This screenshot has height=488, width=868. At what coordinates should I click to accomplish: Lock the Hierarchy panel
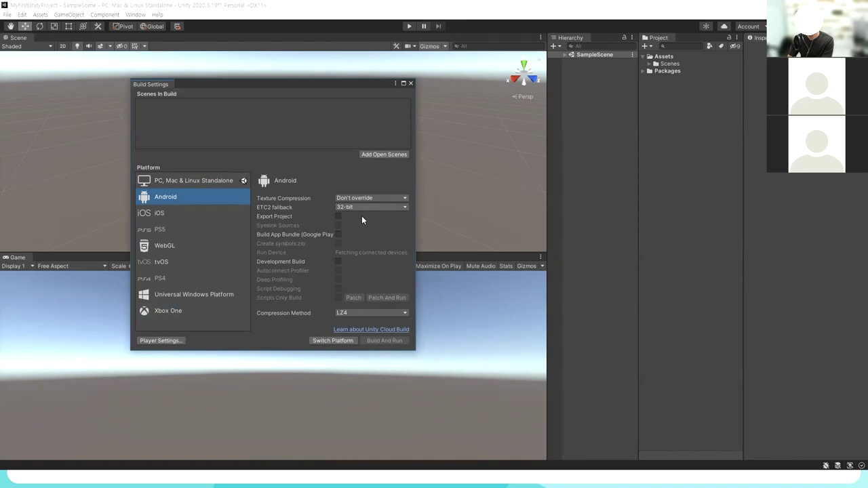624,37
